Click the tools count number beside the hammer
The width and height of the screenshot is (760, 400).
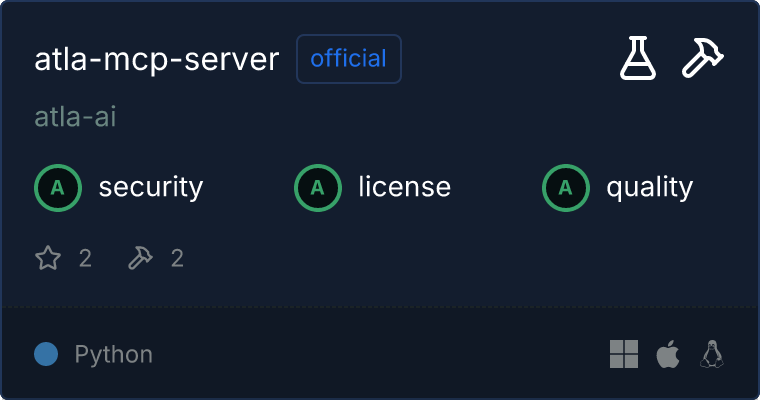(177, 259)
